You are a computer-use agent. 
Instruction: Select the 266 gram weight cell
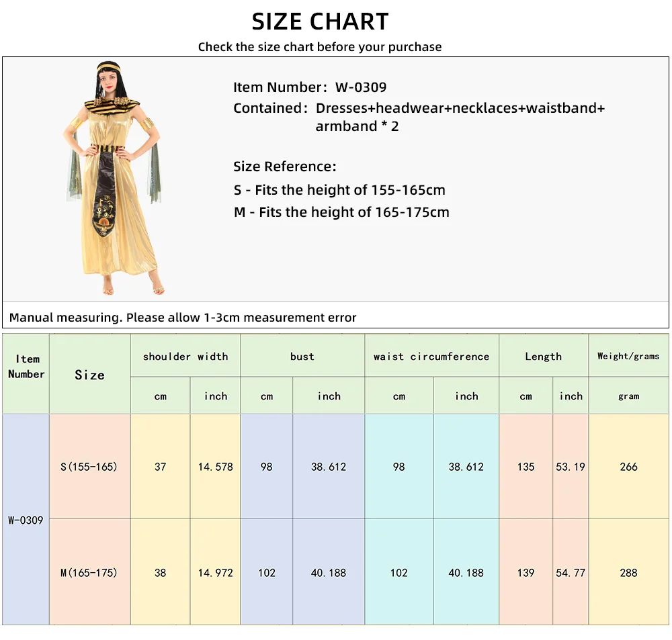[x=629, y=467]
